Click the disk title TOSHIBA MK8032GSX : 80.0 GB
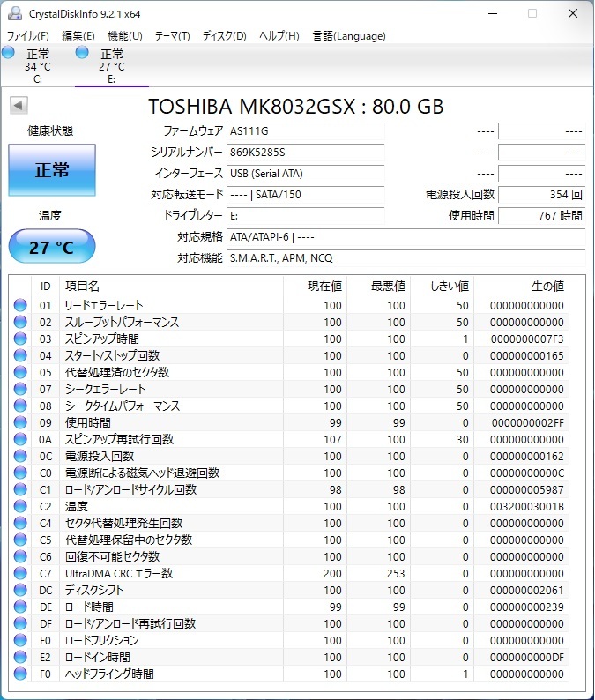 click(x=296, y=107)
